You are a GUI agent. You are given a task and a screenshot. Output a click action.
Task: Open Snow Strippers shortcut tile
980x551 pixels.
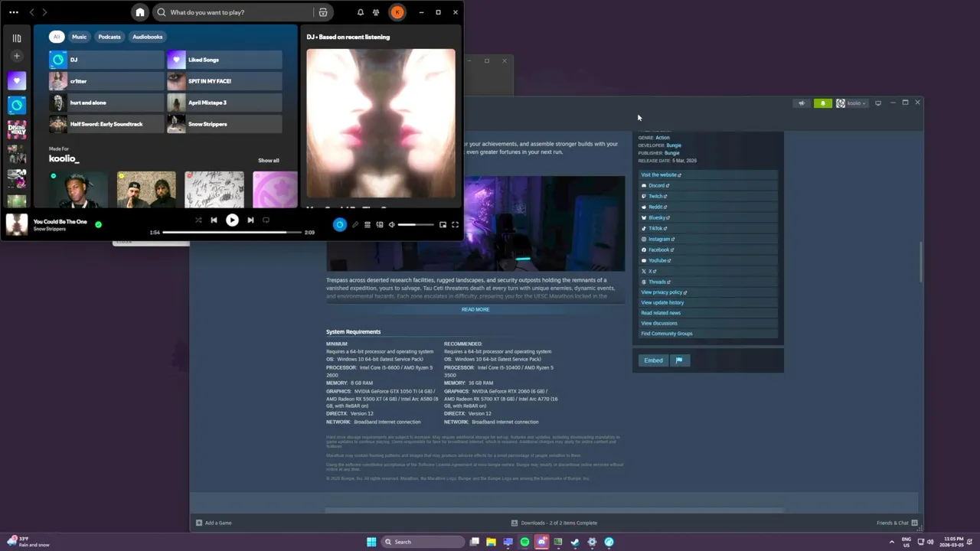click(x=224, y=124)
